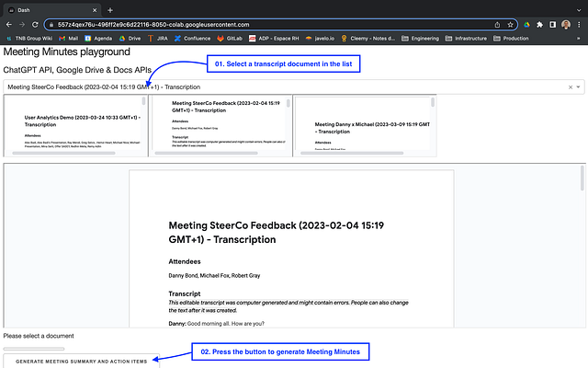
Task: Open the TNB Group Wiki bookmark
Action: point(29,39)
